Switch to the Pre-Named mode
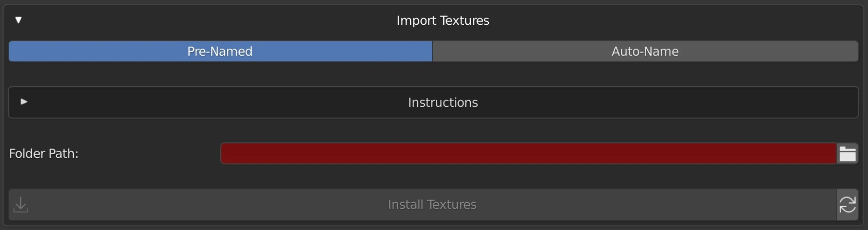 (x=220, y=52)
